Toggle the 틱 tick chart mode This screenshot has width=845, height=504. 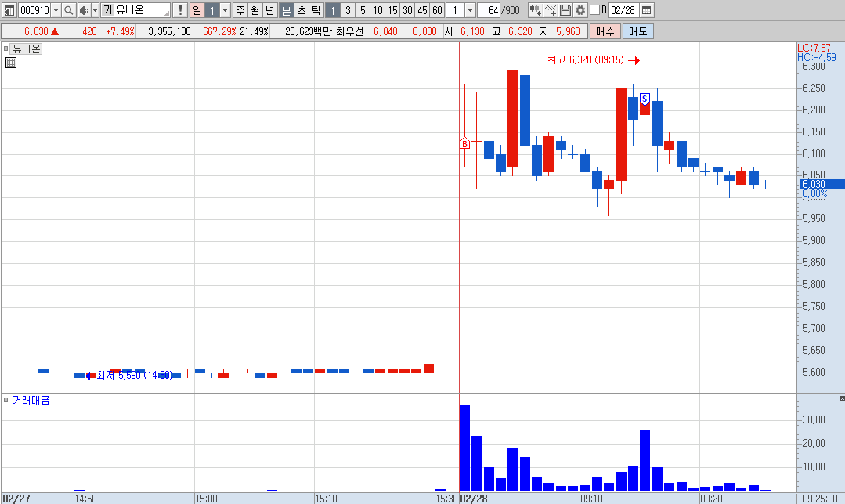(x=316, y=10)
